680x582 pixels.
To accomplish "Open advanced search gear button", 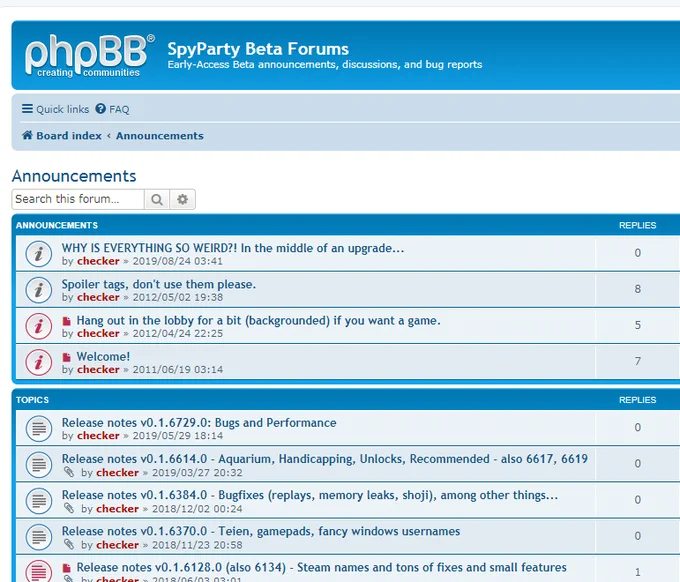I will (183, 199).
